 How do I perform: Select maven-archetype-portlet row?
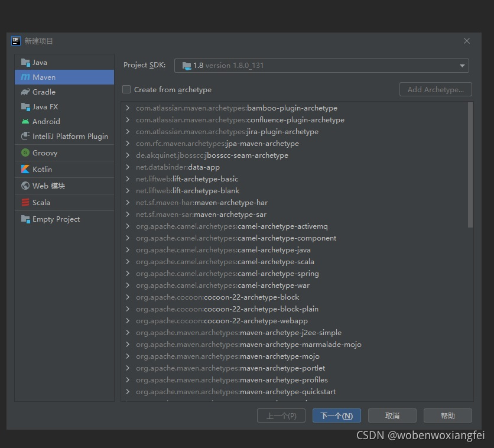tap(295, 368)
